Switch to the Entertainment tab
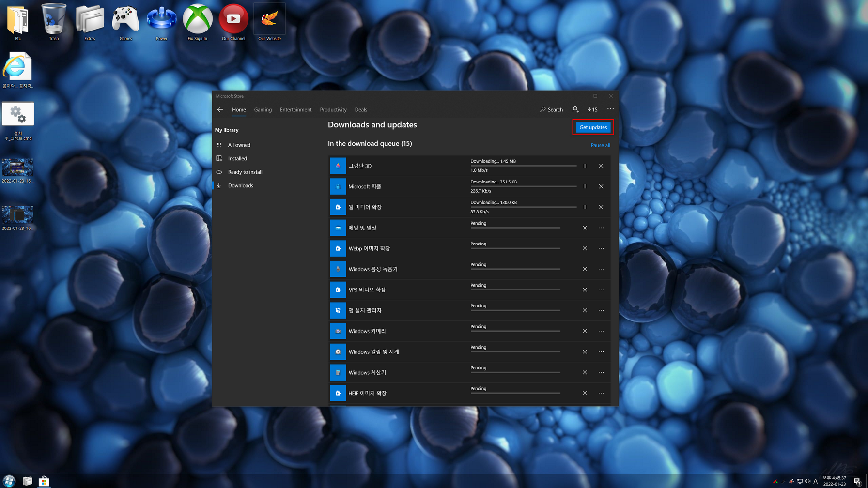Image resolution: width=868 pixels, height=488 pixels. (295, 110)
